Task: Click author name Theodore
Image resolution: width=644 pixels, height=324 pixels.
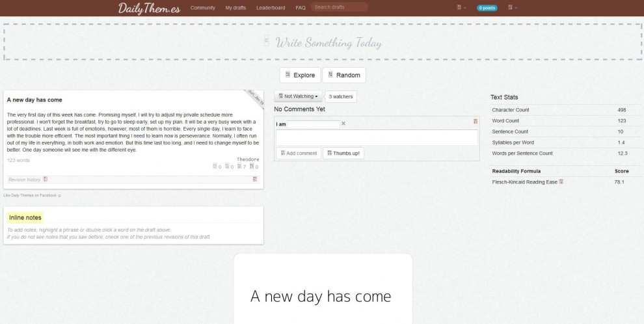Action: pyautogui.click(x=248, y=159)
